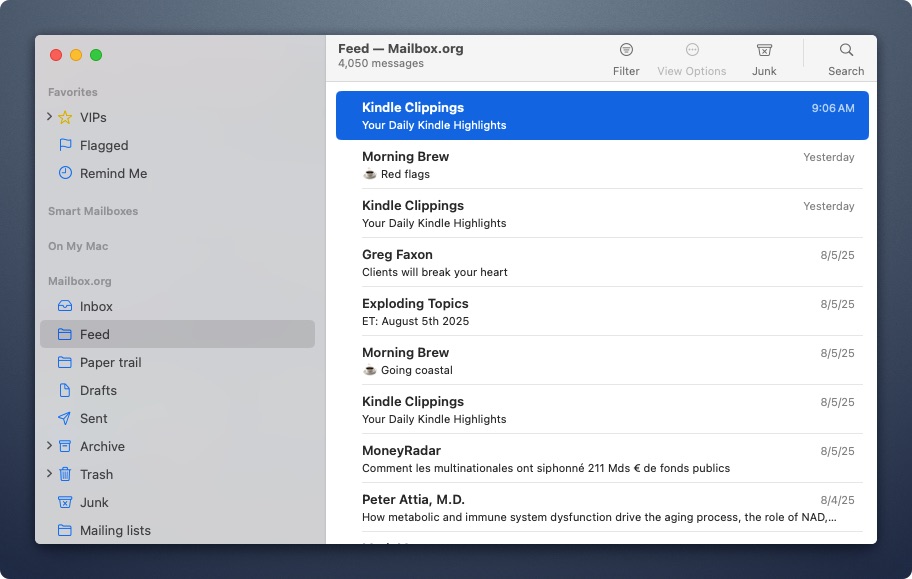Click the Mailing lists folder icon

point(65,530)
